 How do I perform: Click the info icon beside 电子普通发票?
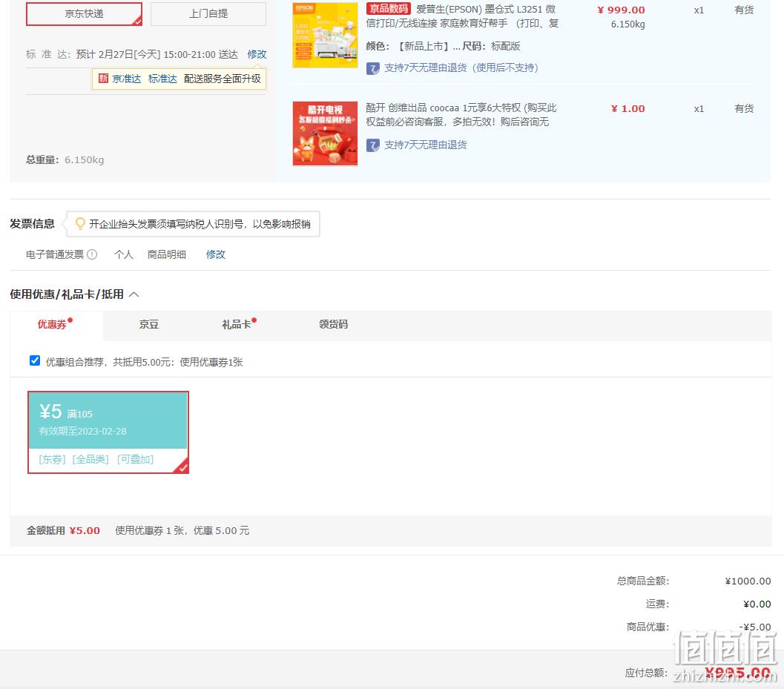[x=92, y=254]
